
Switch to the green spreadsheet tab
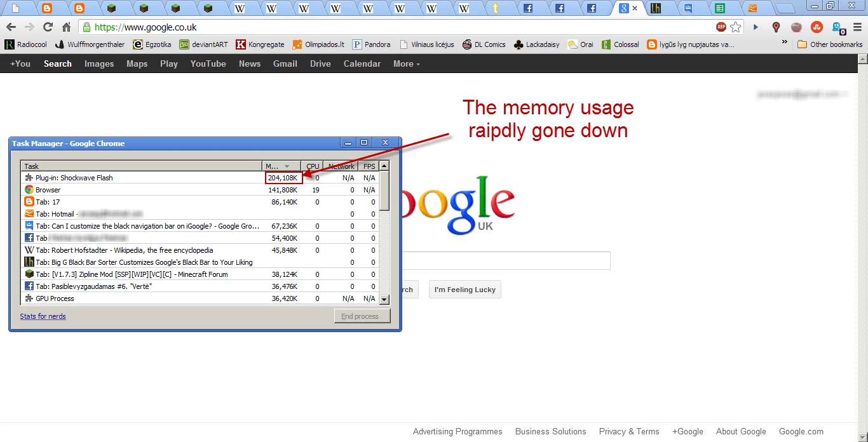point(720,8)
